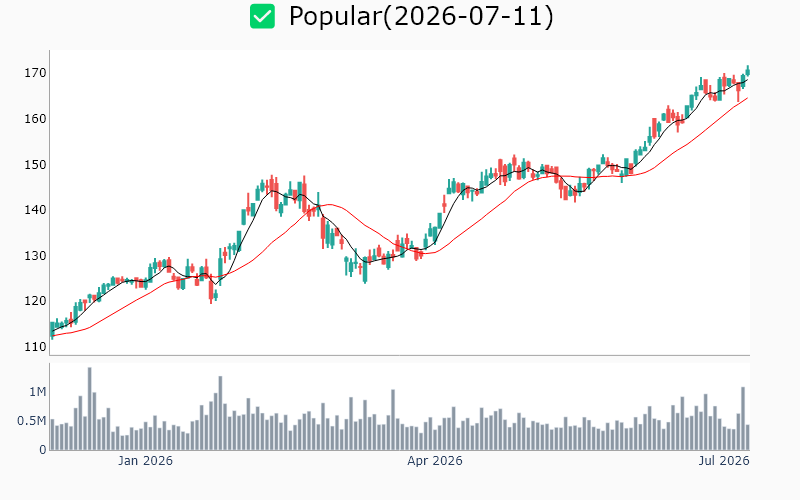Click the Apr 2026 date axis label
The width and height of the screenshot is (800, 500).
435,461
